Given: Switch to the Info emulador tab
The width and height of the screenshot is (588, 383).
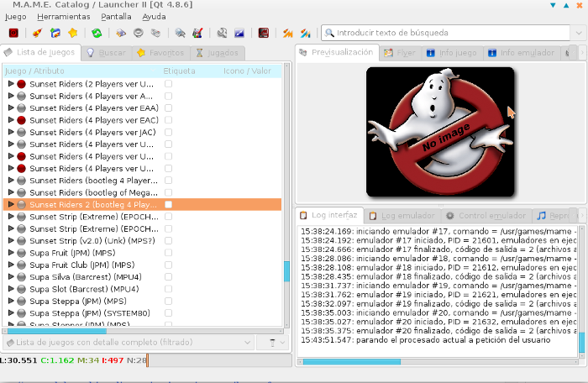Looking at the screenshot, I should click(x=522, y=53).
